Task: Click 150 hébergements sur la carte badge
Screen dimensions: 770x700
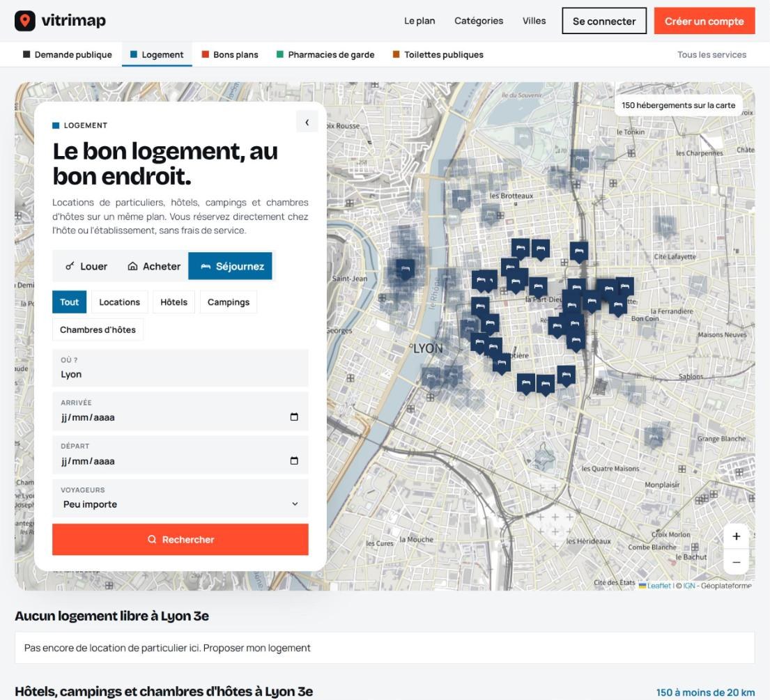Action: pos(678,105)
